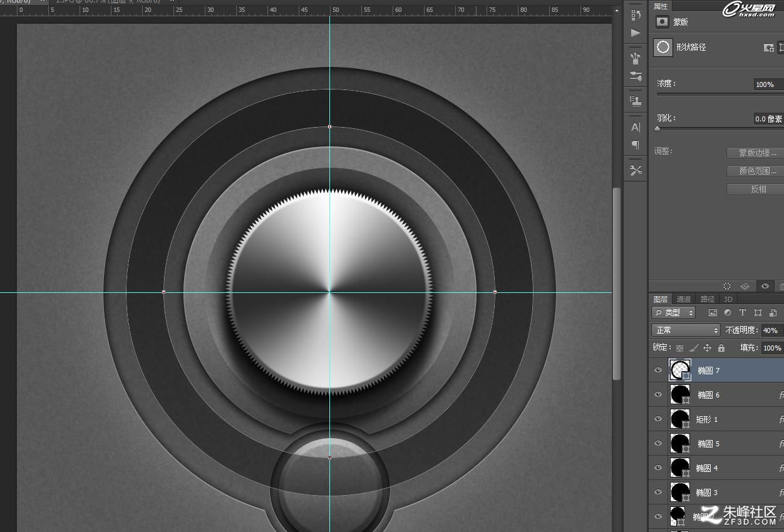Open the Brush Presets panel icon
This screenshot has width=784, height=532.
point(636,59)
